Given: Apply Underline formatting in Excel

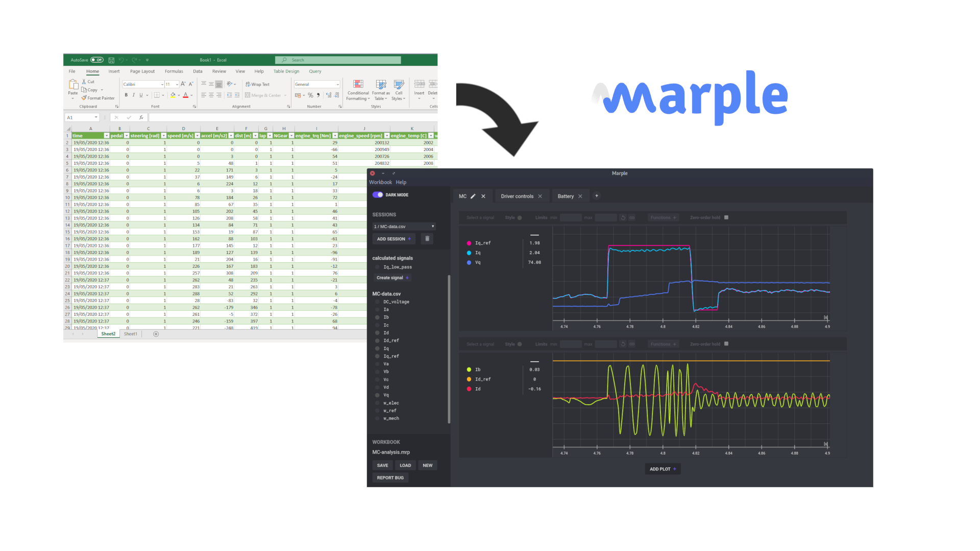Looking at the screenshot, I should [x=141, y=95].
